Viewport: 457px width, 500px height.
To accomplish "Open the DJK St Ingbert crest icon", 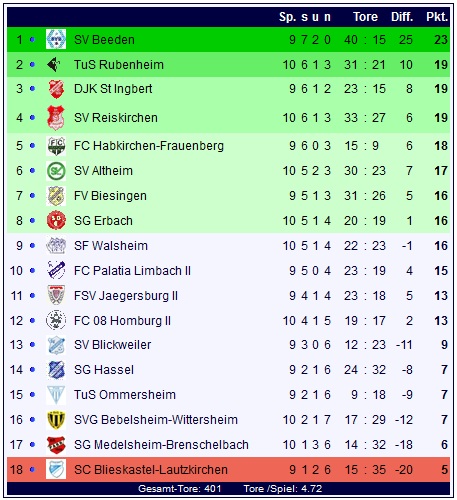I will coord(56,89).
